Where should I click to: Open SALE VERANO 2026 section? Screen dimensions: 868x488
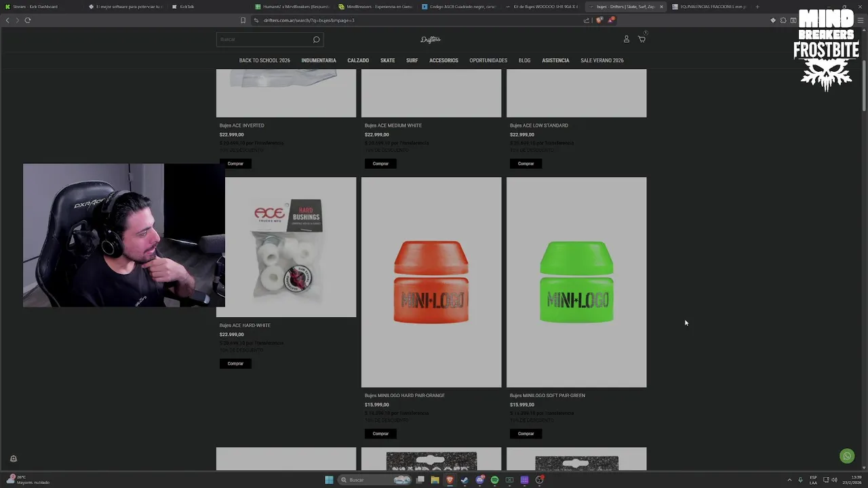pyautogui.click(x=602, y=60)
